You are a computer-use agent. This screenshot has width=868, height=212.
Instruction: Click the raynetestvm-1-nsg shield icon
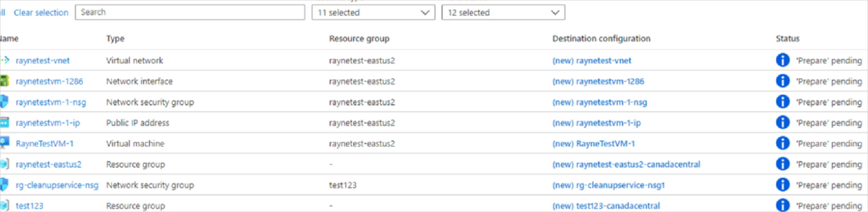(4, 102)
